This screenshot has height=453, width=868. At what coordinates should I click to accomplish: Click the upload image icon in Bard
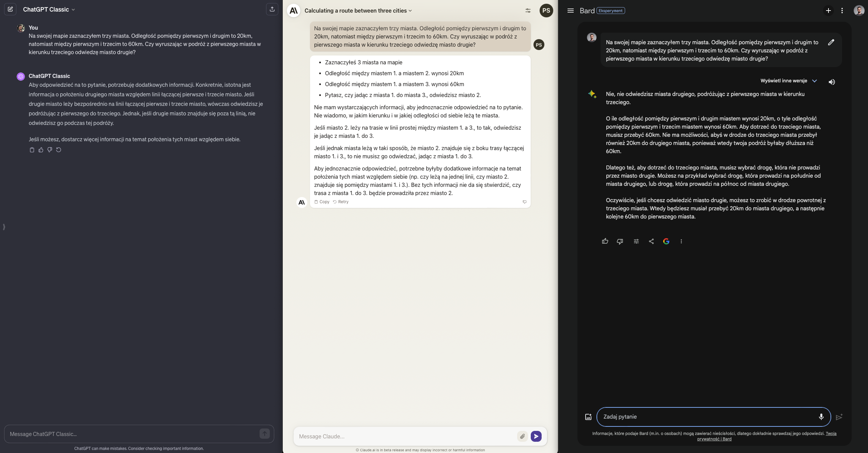pos(588,417)
